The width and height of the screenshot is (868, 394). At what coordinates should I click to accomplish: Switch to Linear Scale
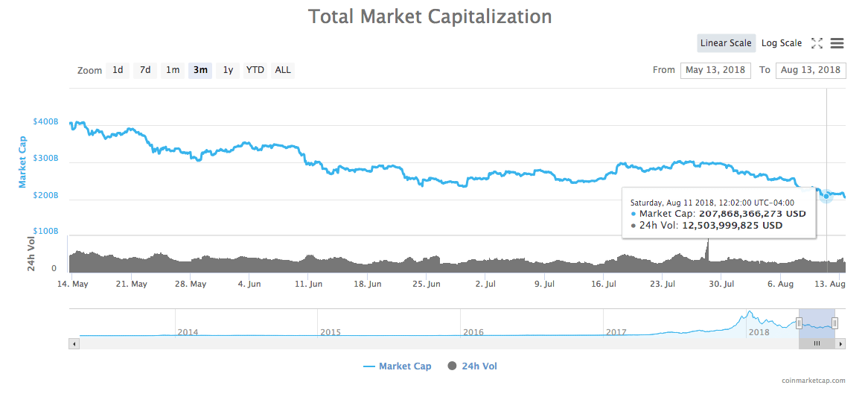[726, 43]
